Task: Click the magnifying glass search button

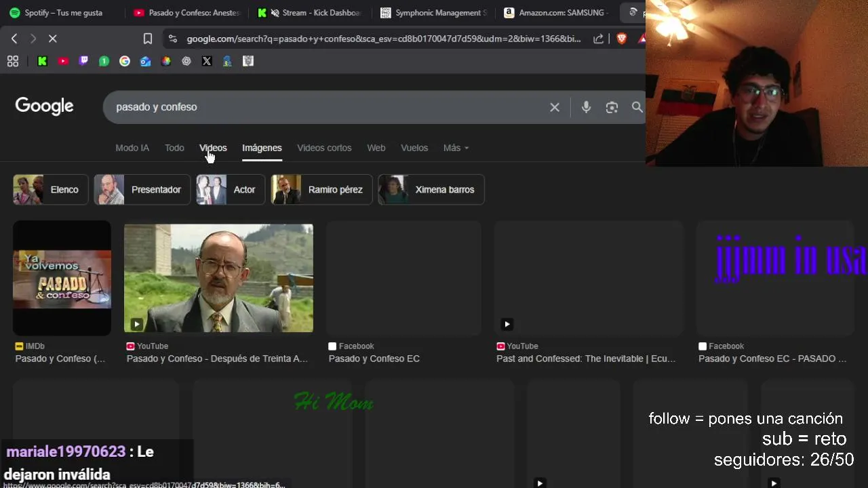Action: [637, 107]
